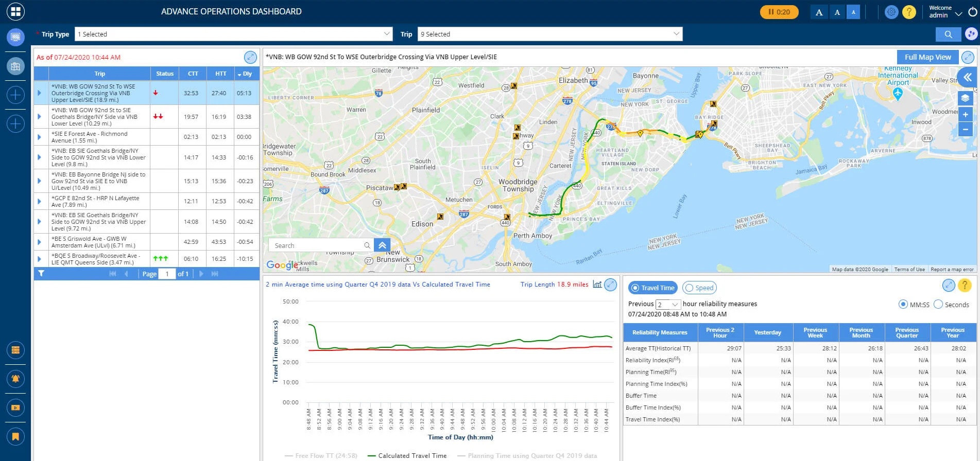
Task: Click the blue search button
Action: pos(948,34)
